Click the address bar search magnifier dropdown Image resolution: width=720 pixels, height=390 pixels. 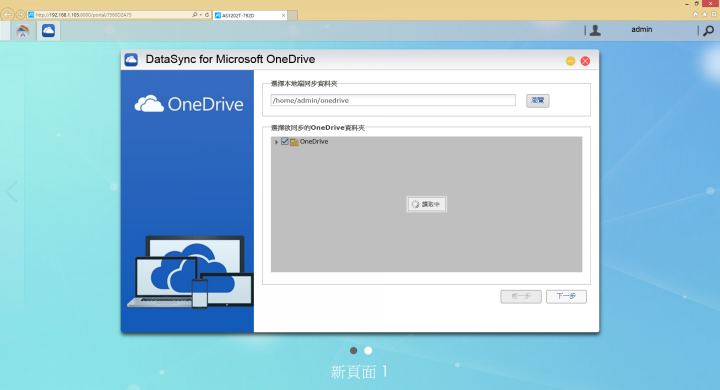tap(197, 15)
